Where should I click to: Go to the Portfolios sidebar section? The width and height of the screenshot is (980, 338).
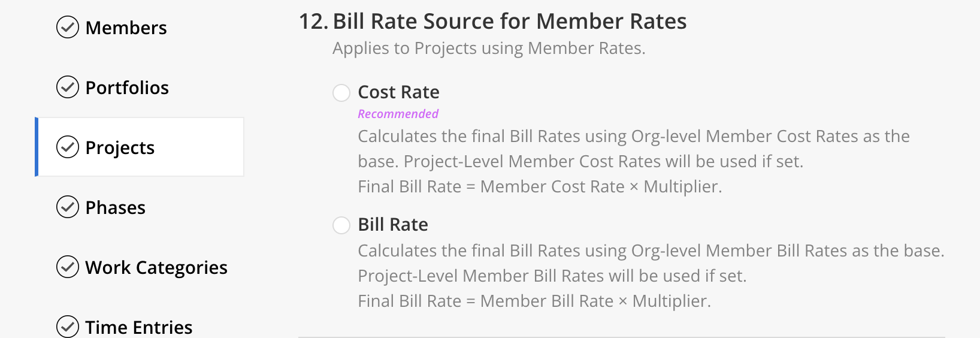tap(127, 87)
